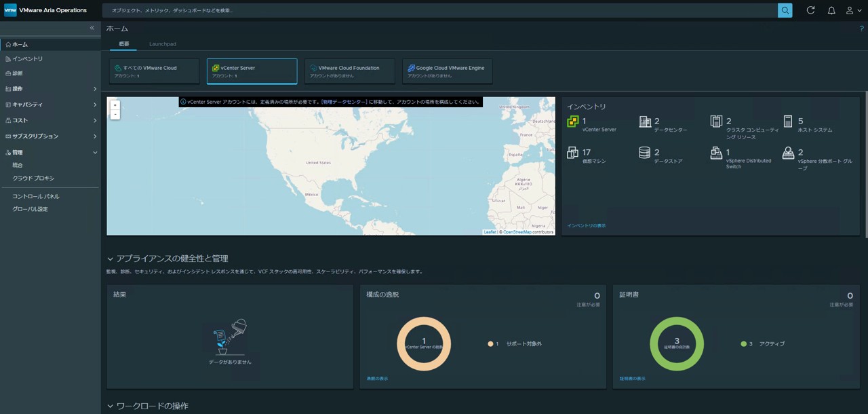Zoom in on the map
The height and width of the screenshot is (414, 868).
pyautogui.click(x=115, y=105)
